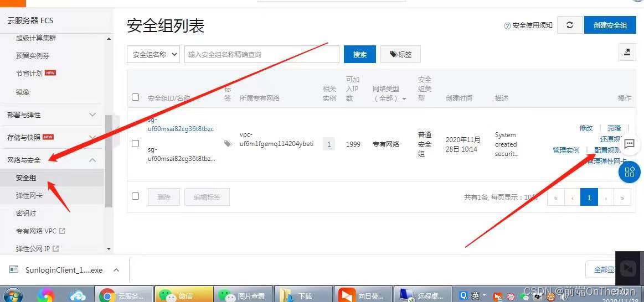644x302 pixels.
Task: Open the 安全组名称 search-type dropdown
Action: [153, 54]
